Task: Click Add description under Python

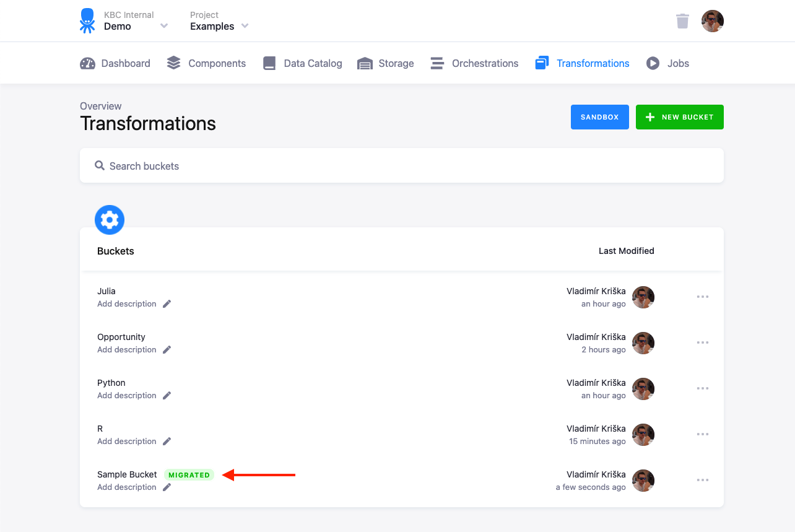Action: point(127,396)
